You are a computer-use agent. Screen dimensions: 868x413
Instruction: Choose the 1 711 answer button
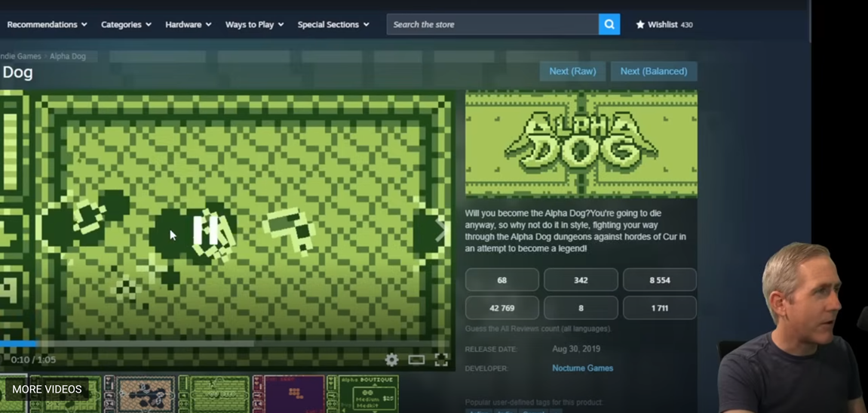pos(659,307)
